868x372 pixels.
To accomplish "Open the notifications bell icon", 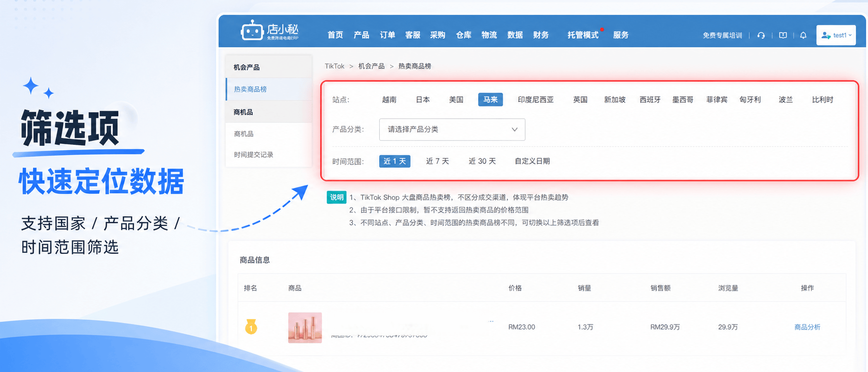I will point(803,35).
